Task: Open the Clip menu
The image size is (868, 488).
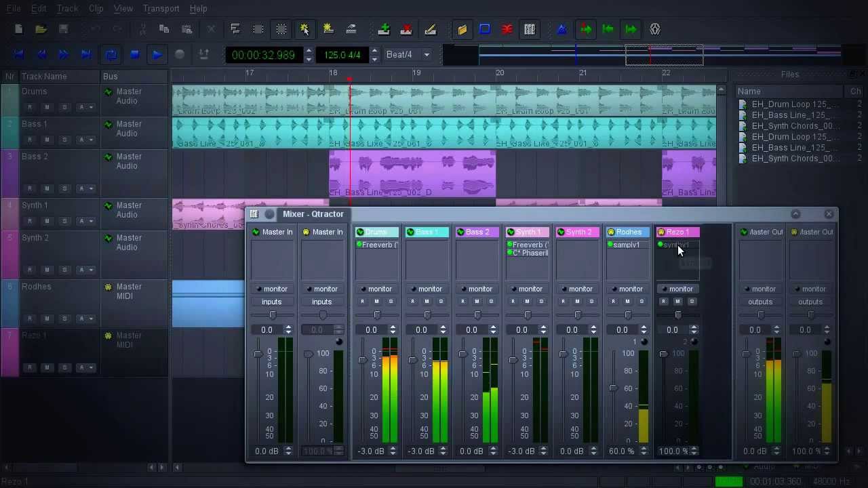Action: click(96, 8)
